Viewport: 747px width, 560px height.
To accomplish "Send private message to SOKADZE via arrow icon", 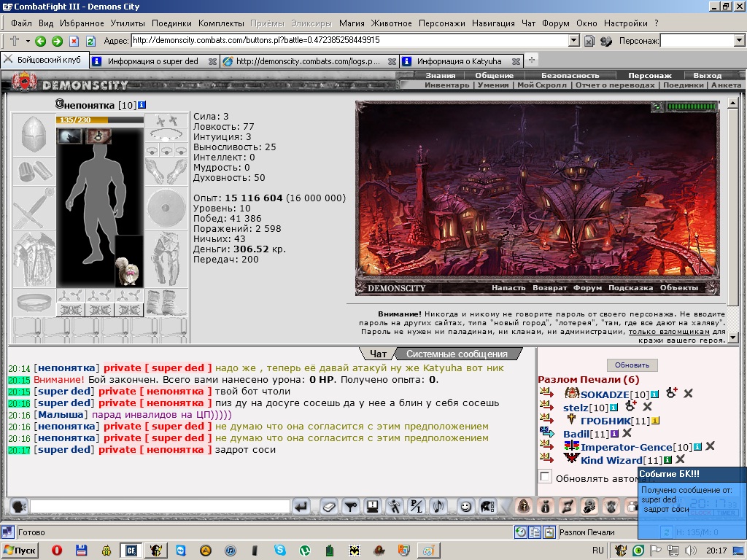I will coord(546,393).
